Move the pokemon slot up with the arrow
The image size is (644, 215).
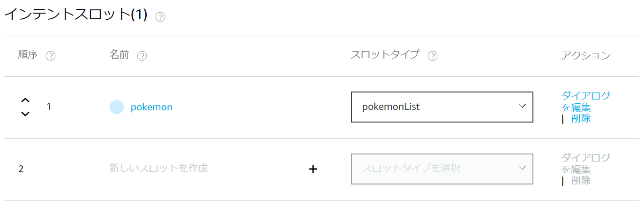point(26,100)
